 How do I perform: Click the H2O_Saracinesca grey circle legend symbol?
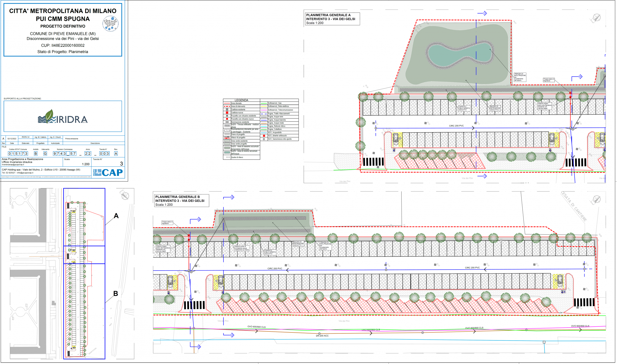click(264, 139)
